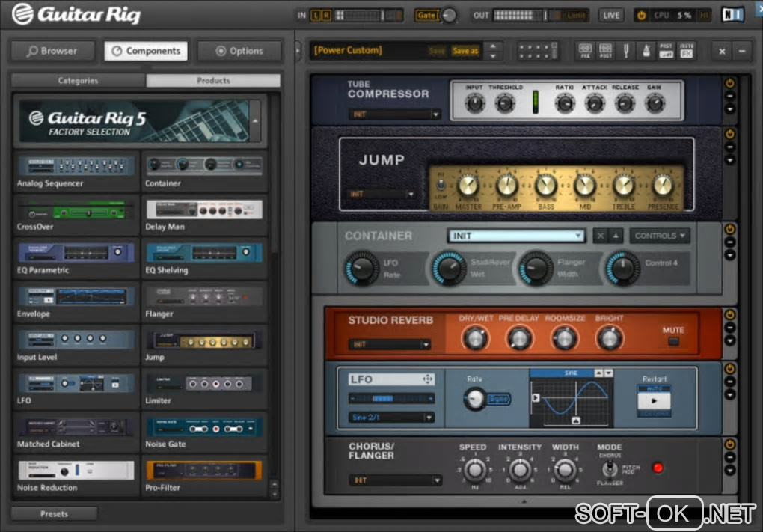Viewport: 763px width, 532px height.
Task: Click the noise Gate threshold knob
Action: pos(449,16)
